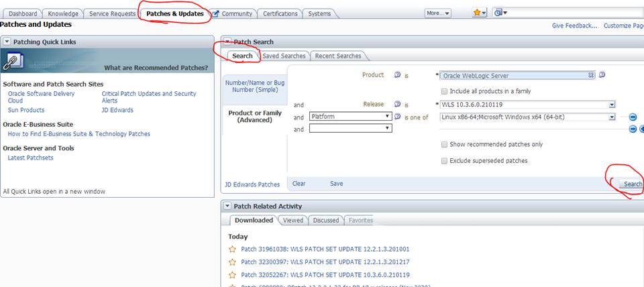
Task: Star Patch 32052267 as a favorite
Action: [233, 275]
